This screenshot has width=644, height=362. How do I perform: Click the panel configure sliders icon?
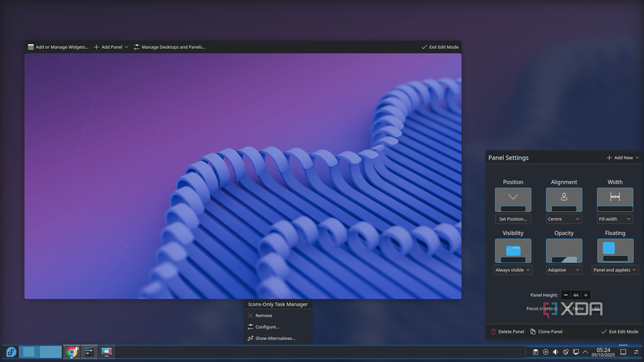636,352
